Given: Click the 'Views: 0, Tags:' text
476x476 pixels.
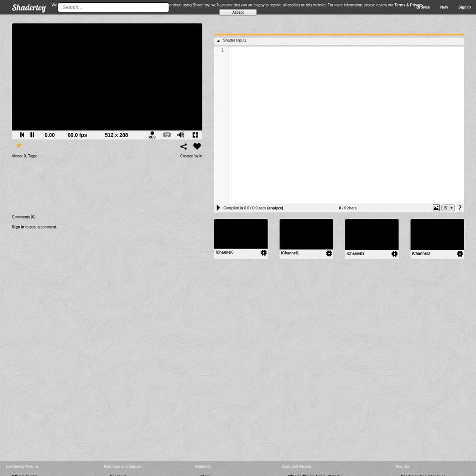Looking at the screenshot, I should coord(24,156).
